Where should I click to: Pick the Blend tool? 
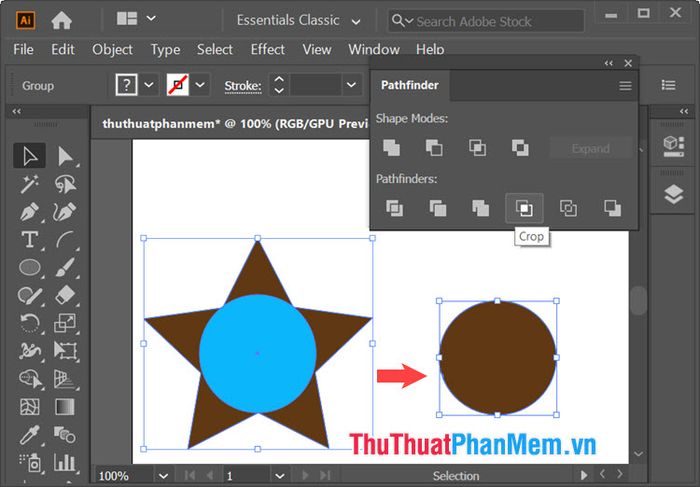point(65,435)
